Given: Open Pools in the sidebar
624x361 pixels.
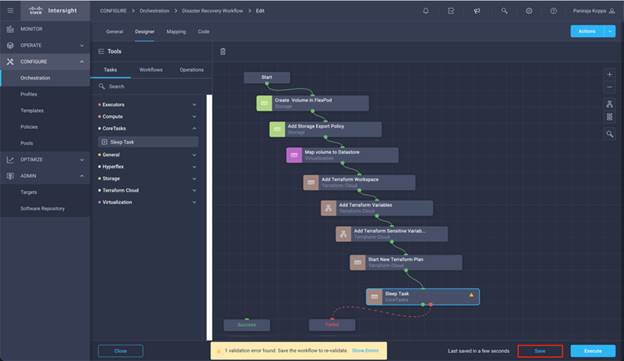Looking at the screenshot, I should click(27, 143).
